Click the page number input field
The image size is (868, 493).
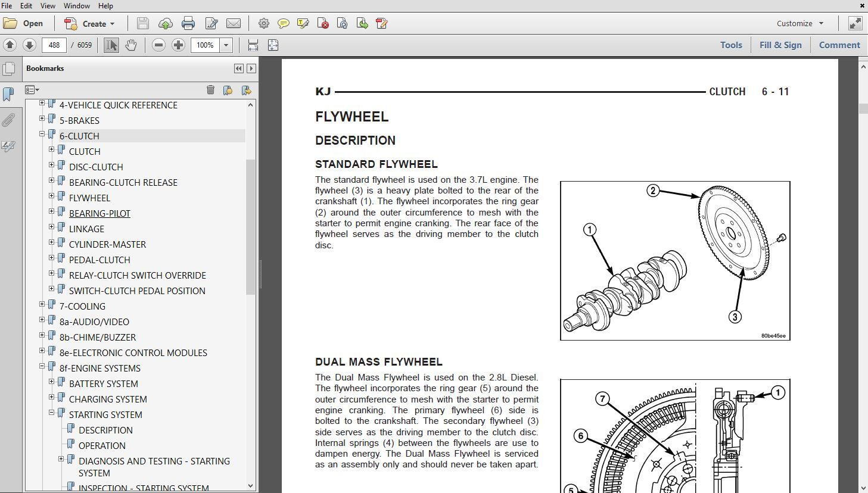[54, 45]
